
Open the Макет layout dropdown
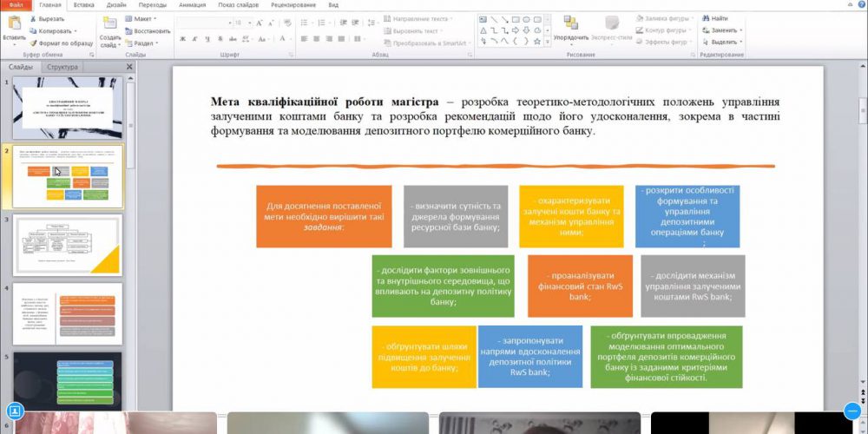pos(141,17)
